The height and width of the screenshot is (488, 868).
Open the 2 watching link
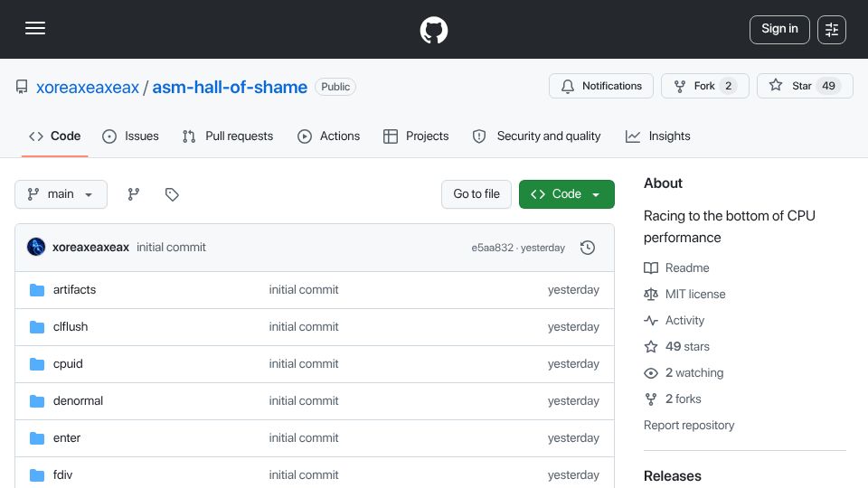[x=694, y=373]
